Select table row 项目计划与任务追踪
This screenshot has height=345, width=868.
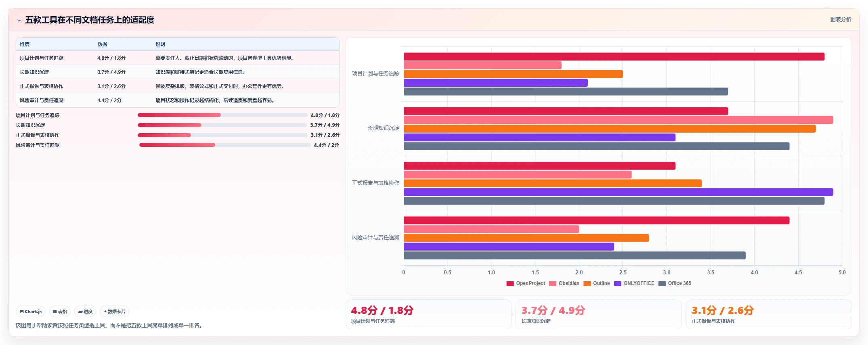click(x=178, y=58)
